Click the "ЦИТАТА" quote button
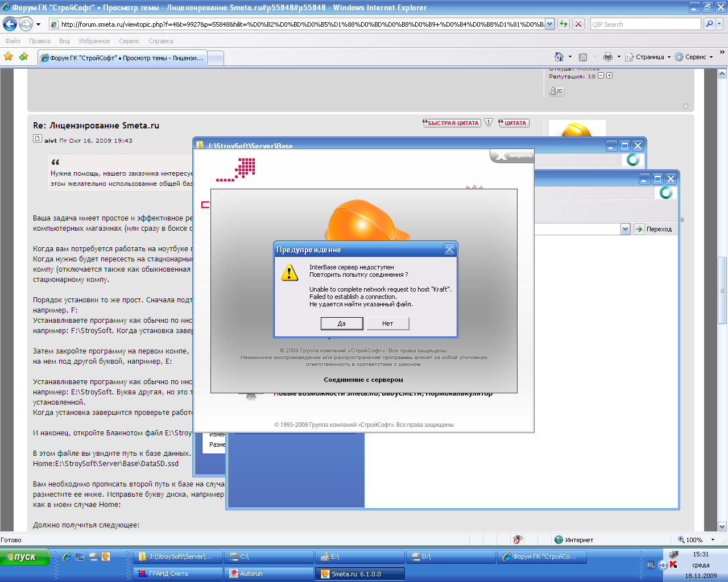Screen dimensions: 728x582 click(514, 123)
